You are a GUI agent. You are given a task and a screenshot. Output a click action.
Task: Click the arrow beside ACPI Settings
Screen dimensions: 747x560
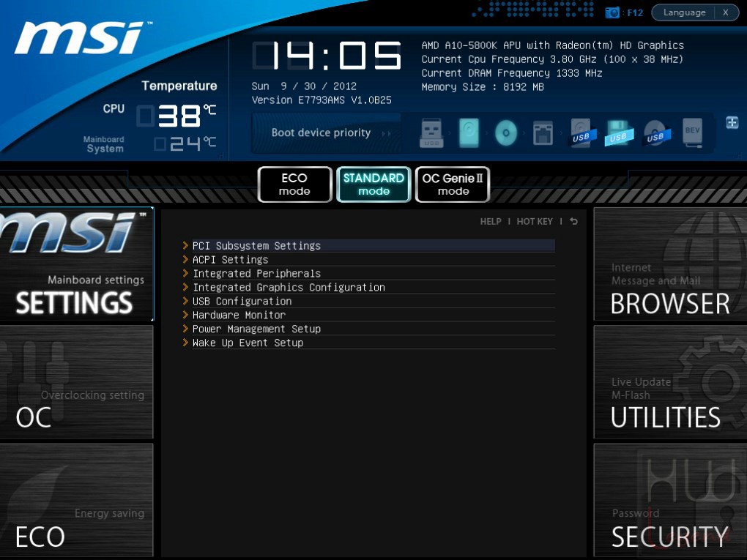tap(185, 259)
